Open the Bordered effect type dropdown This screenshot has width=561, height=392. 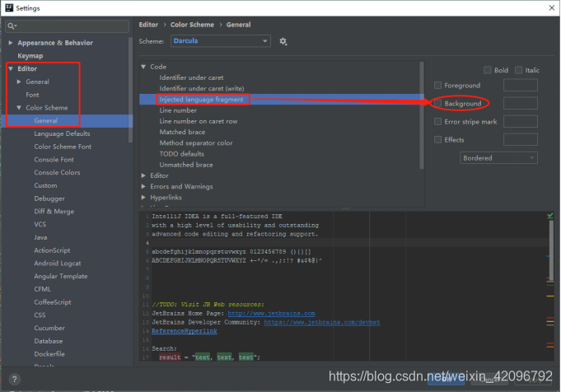pos(498,158)
